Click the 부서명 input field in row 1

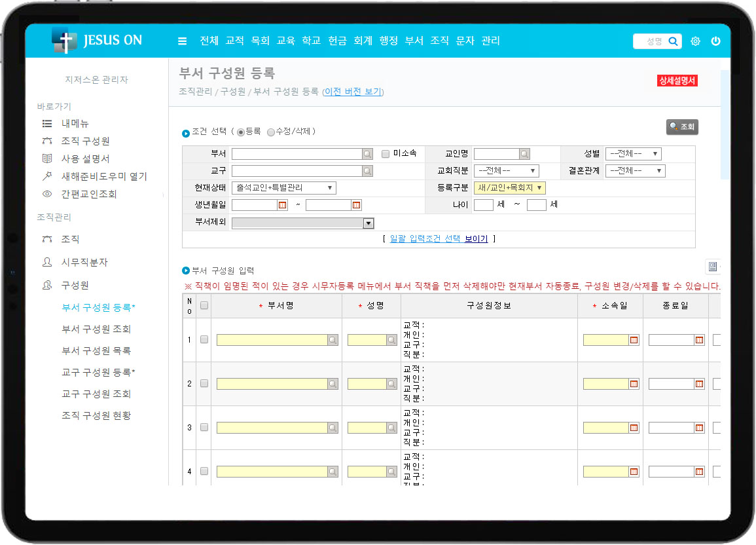272,340
